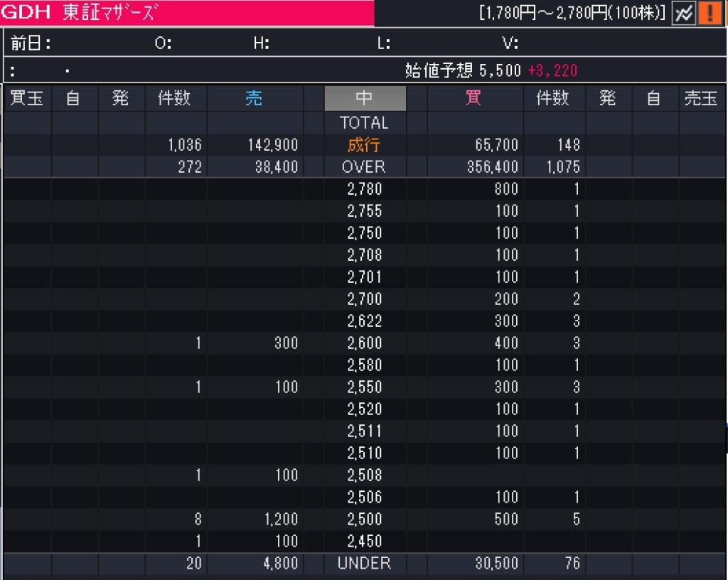Click the price range 1,780円～2,780円 label
728x580 pixels.
click(572, 13)
